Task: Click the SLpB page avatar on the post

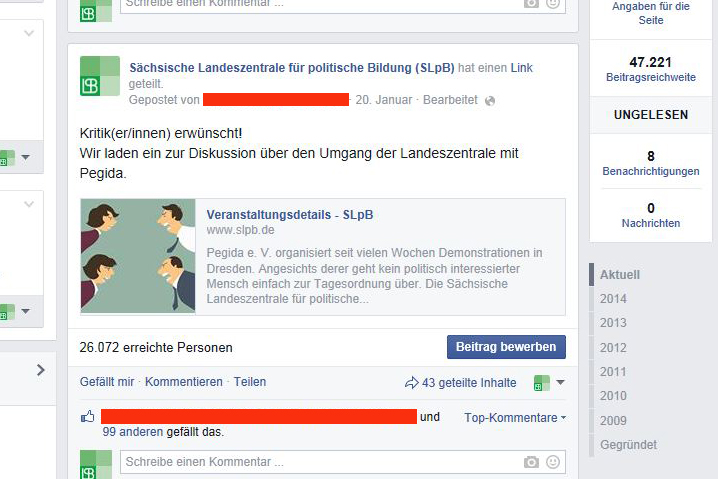Action: (100, 76)
